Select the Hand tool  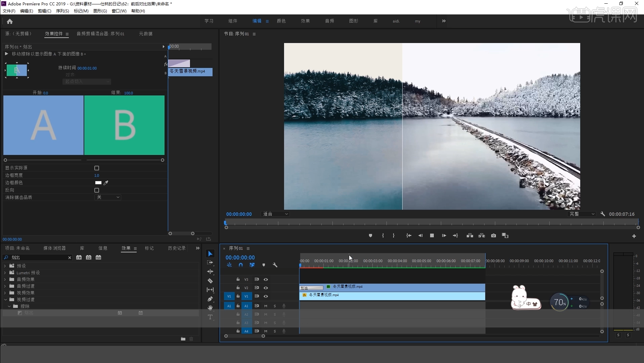tap(210, 308)
